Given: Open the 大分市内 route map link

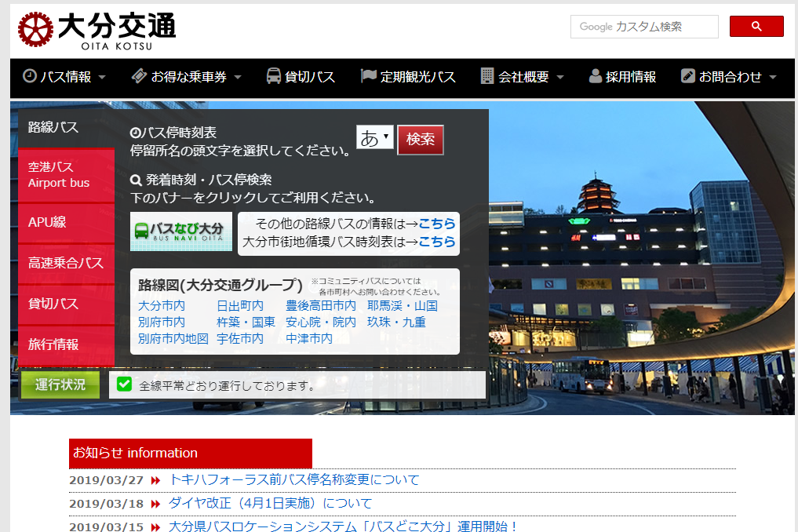Looking at the screenshot, I should [162, 306].
